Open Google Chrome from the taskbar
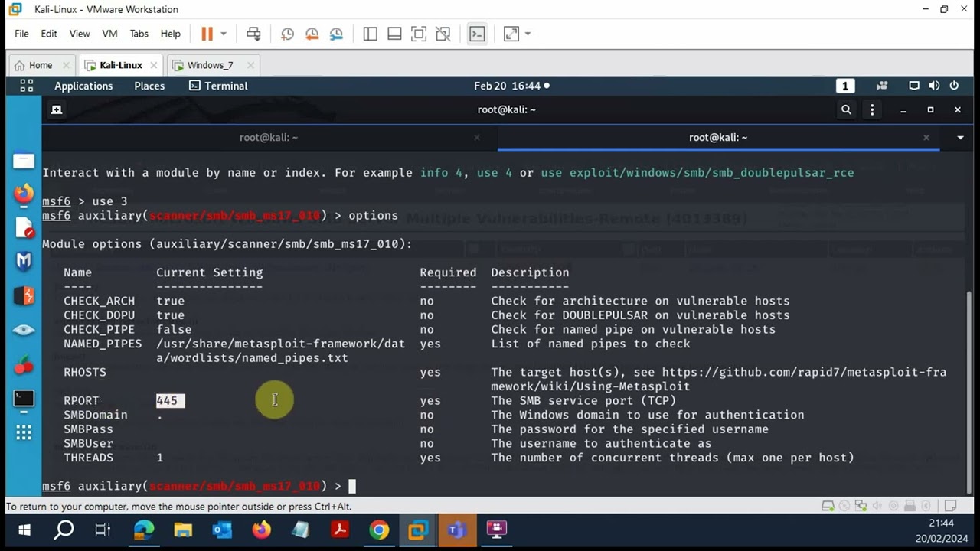Viewport: 980px width, 551px height. 379,530
